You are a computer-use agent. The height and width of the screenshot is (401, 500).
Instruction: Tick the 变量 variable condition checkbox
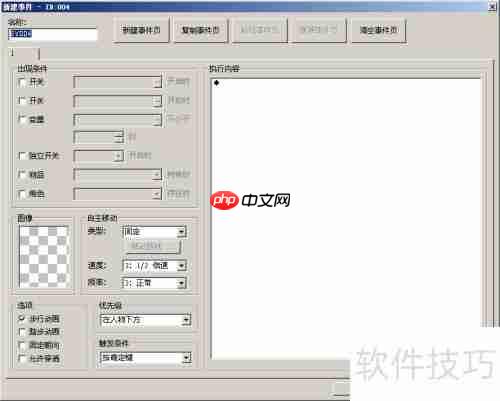(22, 119)
